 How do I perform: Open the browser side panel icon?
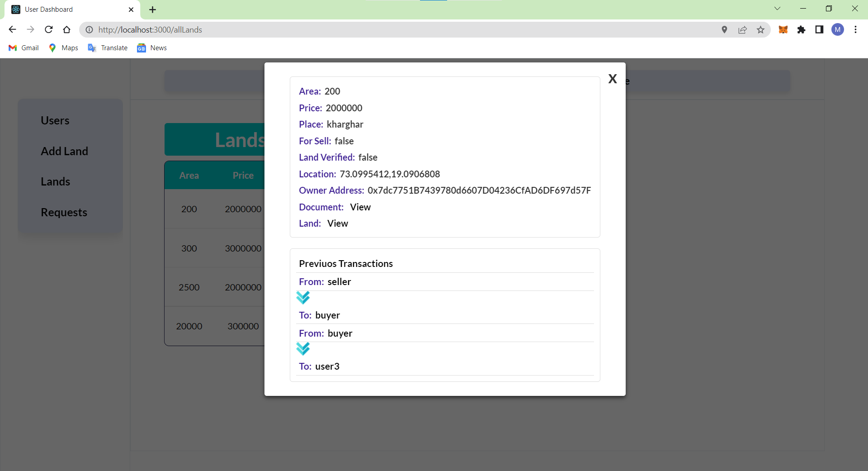(819, 29)
